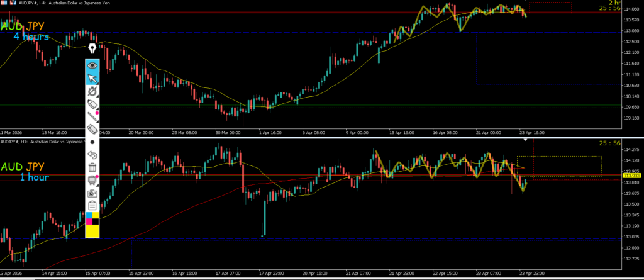Image resolution: width=644 pixels, height=280 pixels.
Task: Pick the black color swatch
Action: click(x=96, y=221)
